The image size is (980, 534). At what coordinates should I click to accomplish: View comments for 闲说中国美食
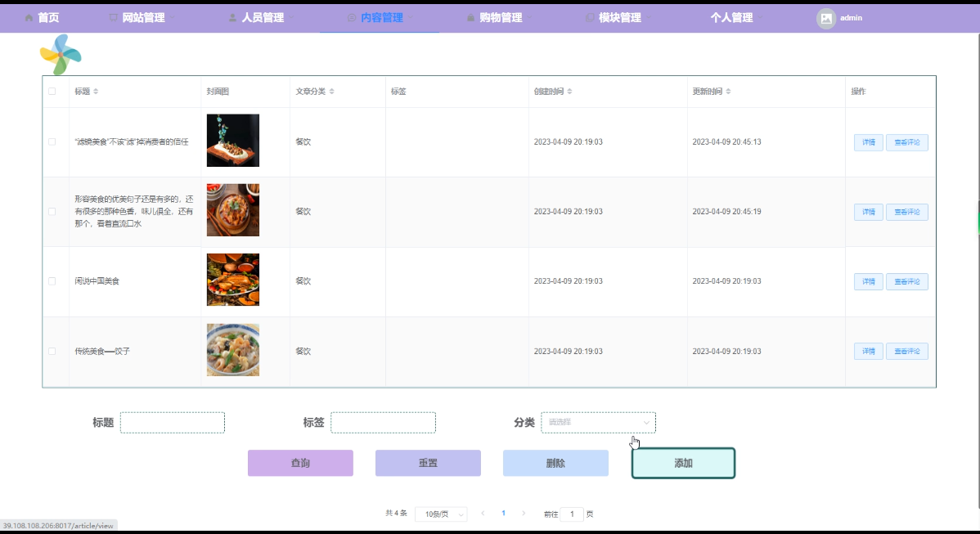pos(907,281)
